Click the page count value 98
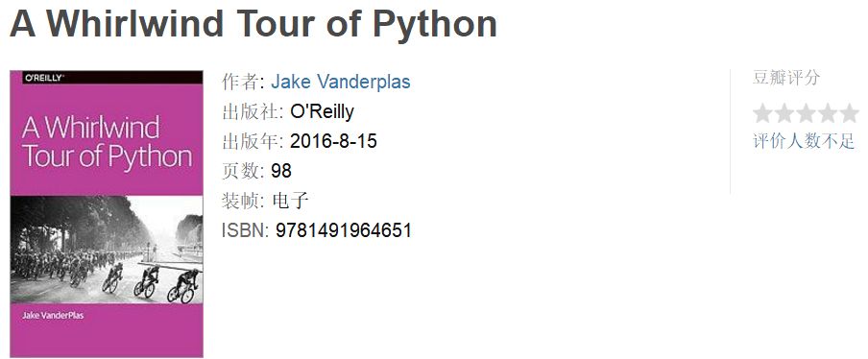 281,171
